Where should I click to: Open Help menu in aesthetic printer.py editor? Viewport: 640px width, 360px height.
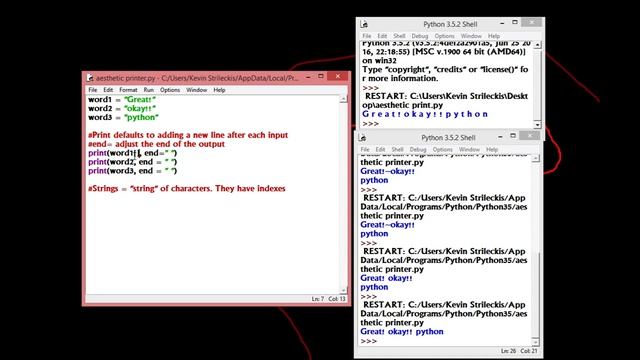coord(219,90)
